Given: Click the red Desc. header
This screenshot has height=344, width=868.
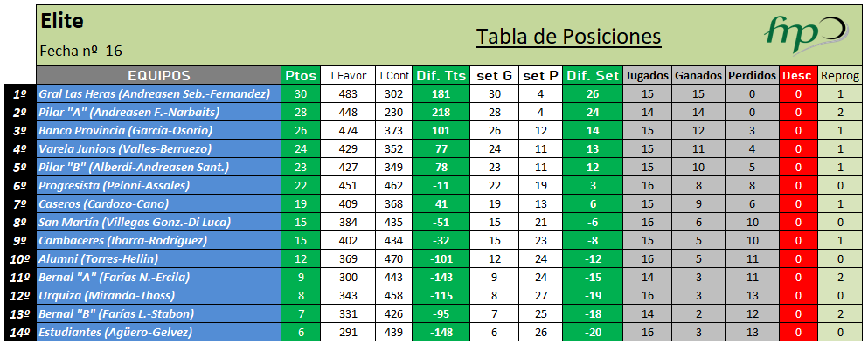Looking at the screenshot, I should tap(798, 76).
